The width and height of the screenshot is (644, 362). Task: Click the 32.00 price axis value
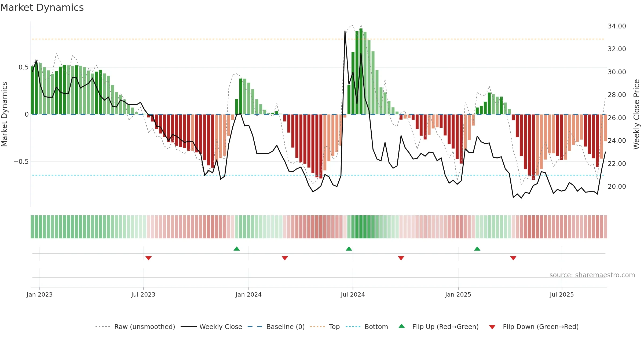point(617,49)
